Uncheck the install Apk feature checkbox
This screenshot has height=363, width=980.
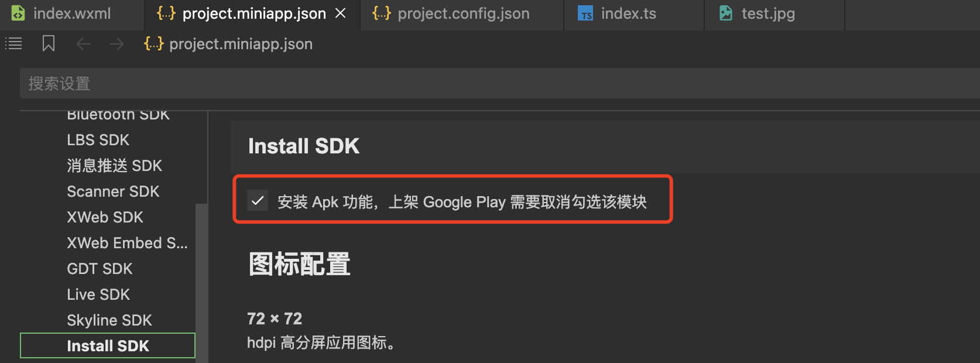tap(258, 200)
